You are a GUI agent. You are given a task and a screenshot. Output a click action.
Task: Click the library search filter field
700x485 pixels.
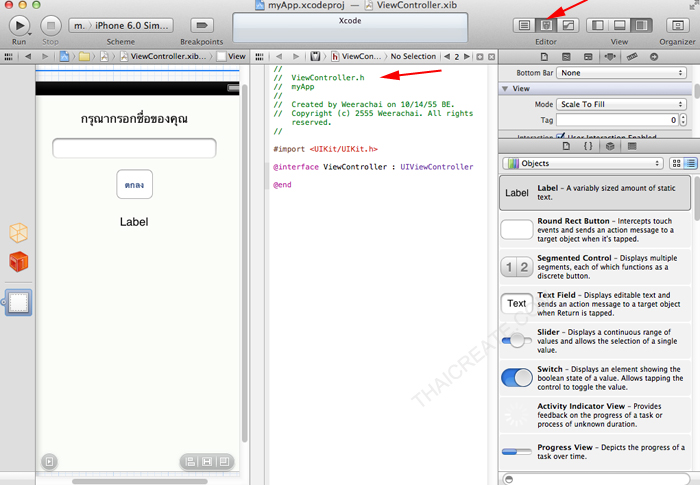click(x=596, y=479)
